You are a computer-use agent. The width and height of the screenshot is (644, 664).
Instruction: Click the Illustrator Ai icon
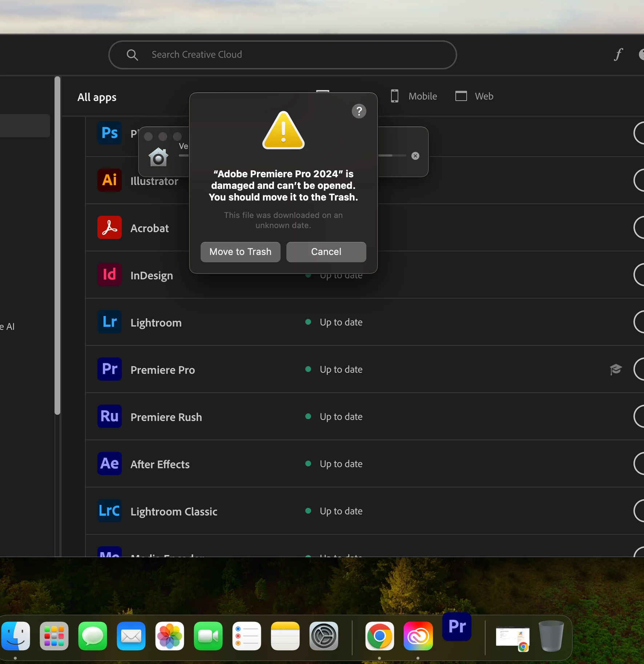point(109,180)
